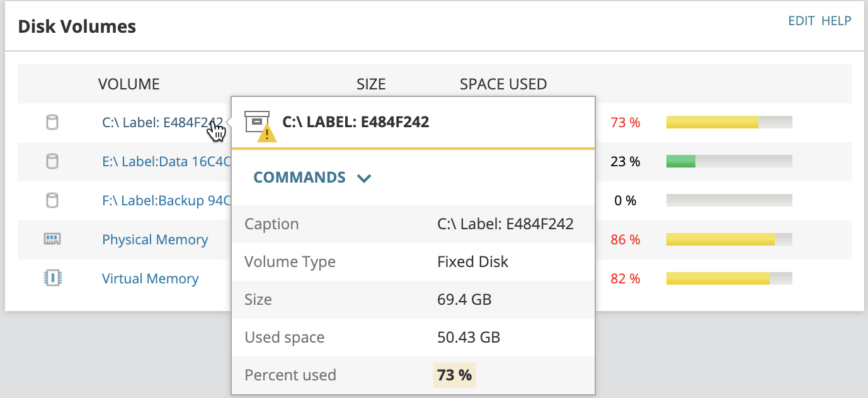Open HELP for the Disk Volumes widget

tap(837, 21)
